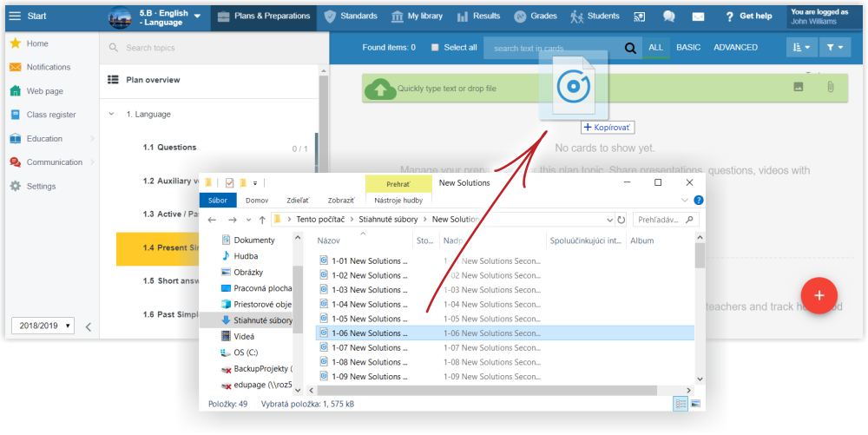Open logged-in user John Williams menu
Screen dimensions: 868x435
(x=825, y=16)
